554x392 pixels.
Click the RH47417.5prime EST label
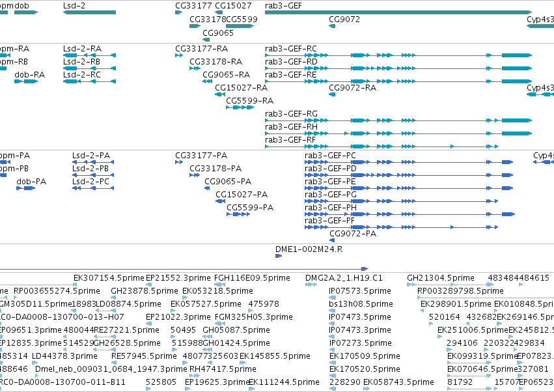coord(223,369)
